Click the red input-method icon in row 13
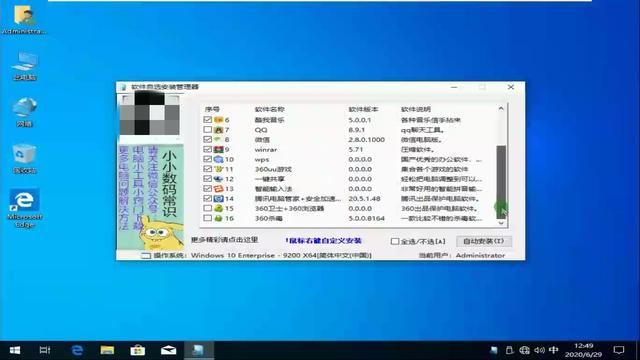 pos(219,189)
